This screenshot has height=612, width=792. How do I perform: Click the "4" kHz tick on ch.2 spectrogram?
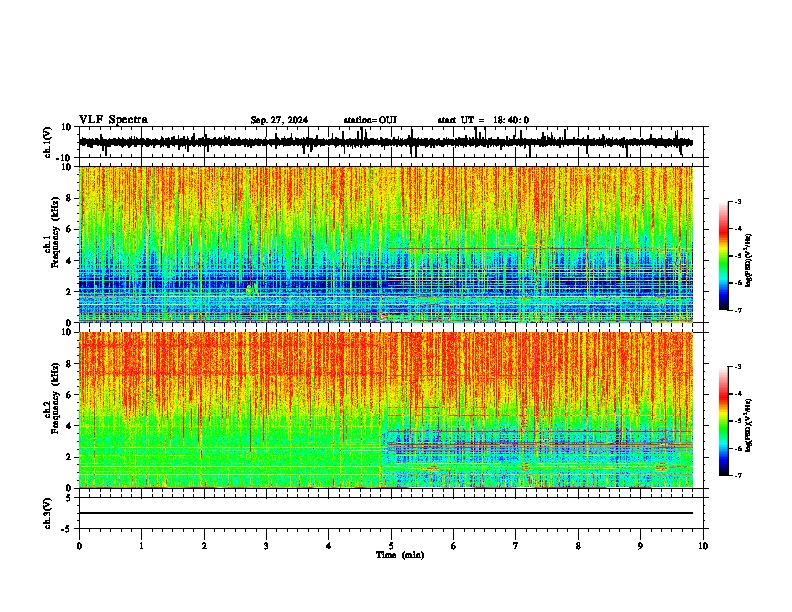69,426
